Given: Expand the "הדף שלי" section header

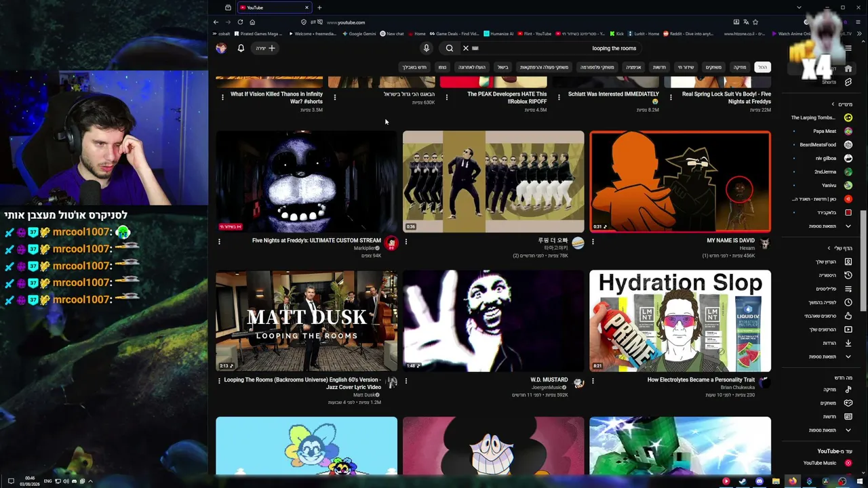Looking at the screenshot, I should click(840, 248).
